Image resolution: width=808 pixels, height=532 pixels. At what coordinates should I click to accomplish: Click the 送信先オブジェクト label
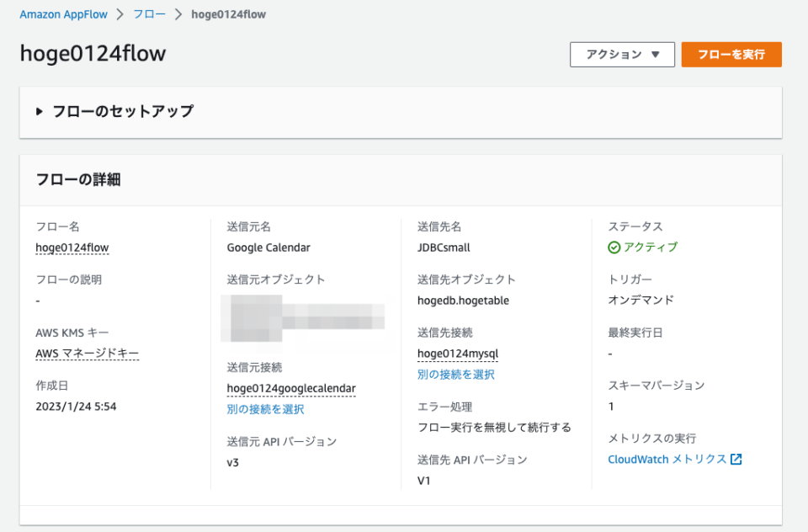[x=466, y=280]
